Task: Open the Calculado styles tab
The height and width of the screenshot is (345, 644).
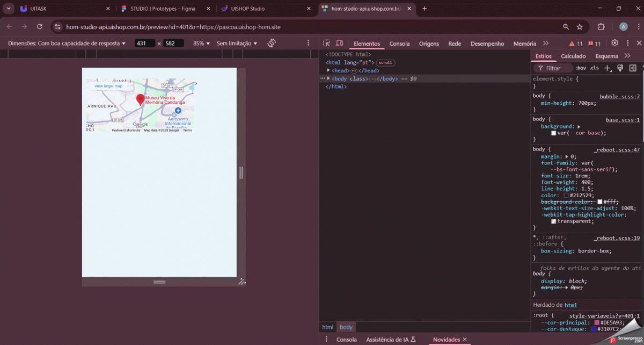Action: click(x=573, y=56)
